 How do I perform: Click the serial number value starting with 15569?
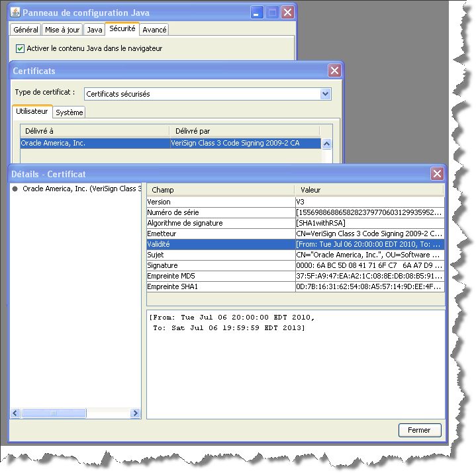[x=370, y=212]
